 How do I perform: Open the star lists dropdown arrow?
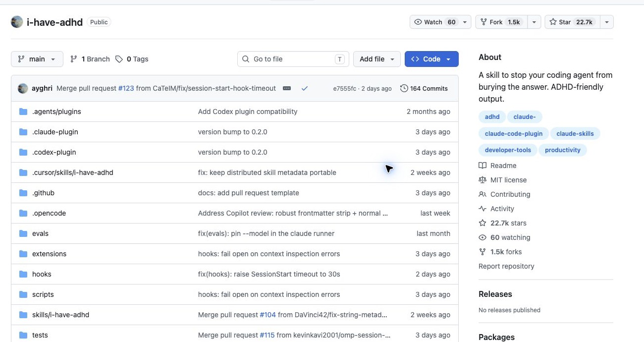(607, 22)
